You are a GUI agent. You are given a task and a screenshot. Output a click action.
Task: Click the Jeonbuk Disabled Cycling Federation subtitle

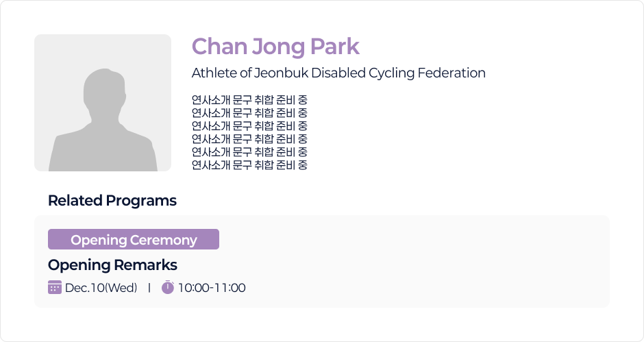tap(338, 73)
